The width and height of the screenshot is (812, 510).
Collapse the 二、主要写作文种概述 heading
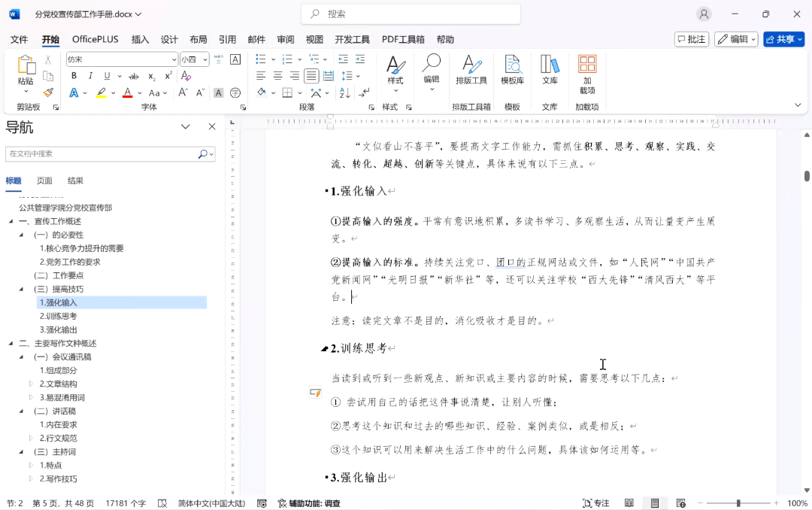click(11, 344)
